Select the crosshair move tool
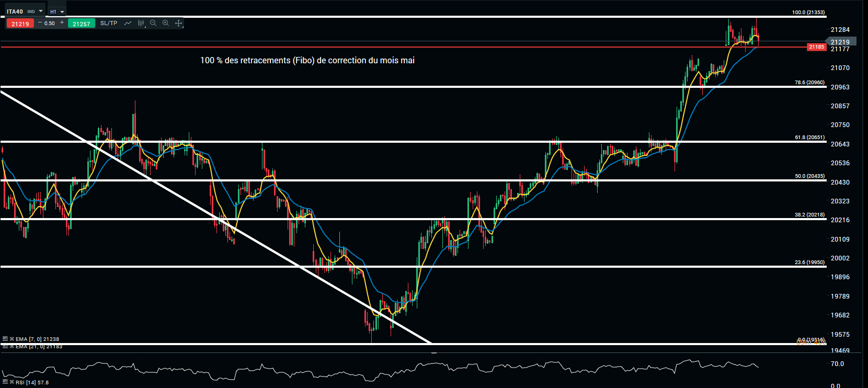The height and width of the screenshot is (388, 868). click(x=179, y=24)
